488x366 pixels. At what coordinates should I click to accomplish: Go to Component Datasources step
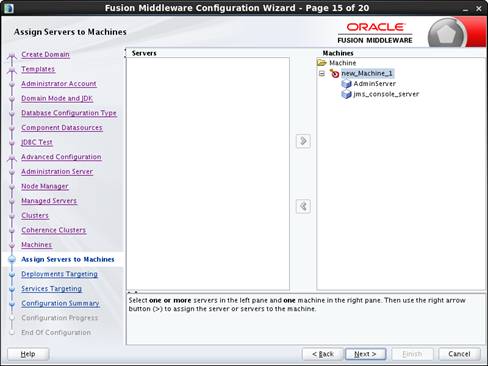coord(62,128)
